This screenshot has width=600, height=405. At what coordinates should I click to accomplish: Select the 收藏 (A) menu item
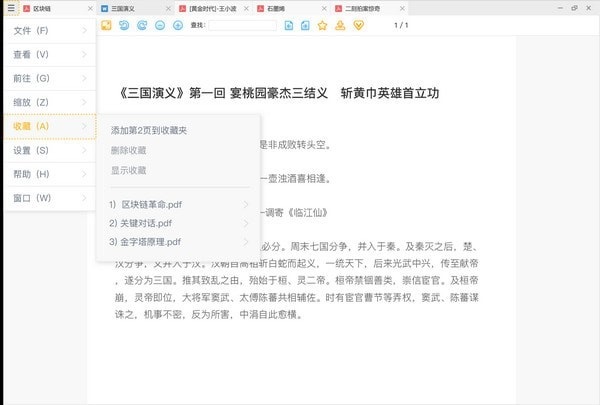[50, 126]
